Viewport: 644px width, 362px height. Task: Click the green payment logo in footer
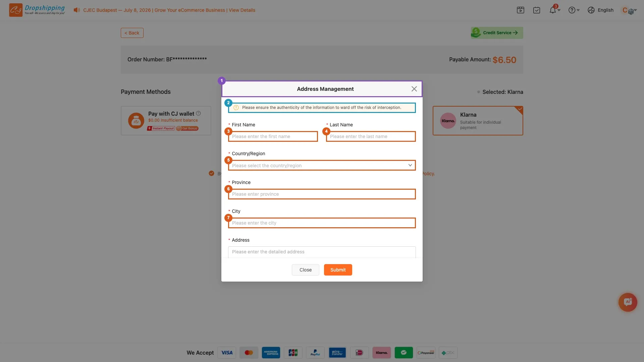point(404,353)
